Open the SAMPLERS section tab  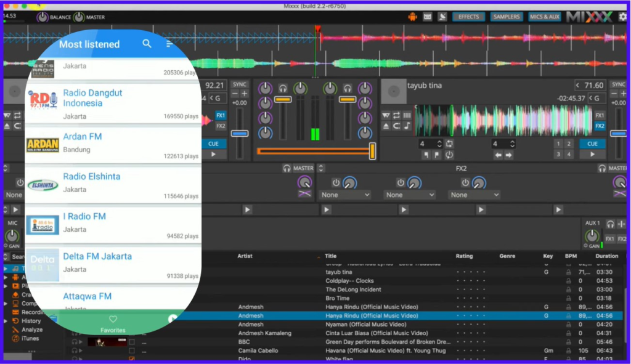507,17
